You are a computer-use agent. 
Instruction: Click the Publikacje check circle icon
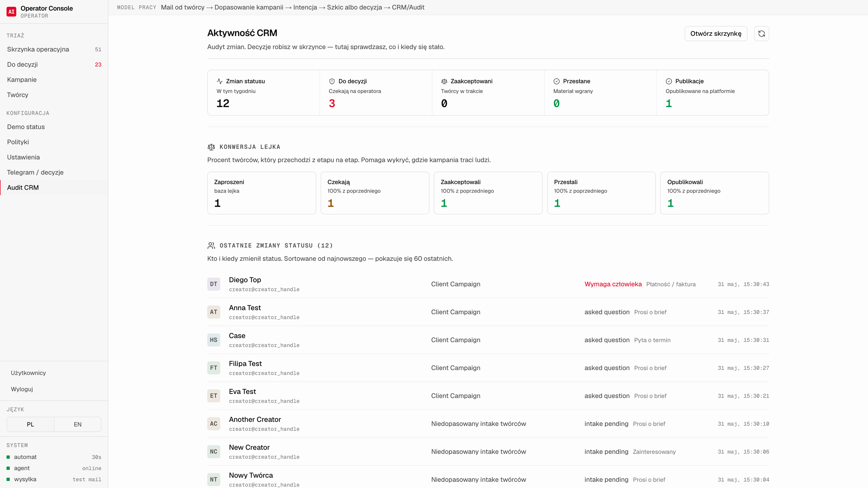[669, 81]
